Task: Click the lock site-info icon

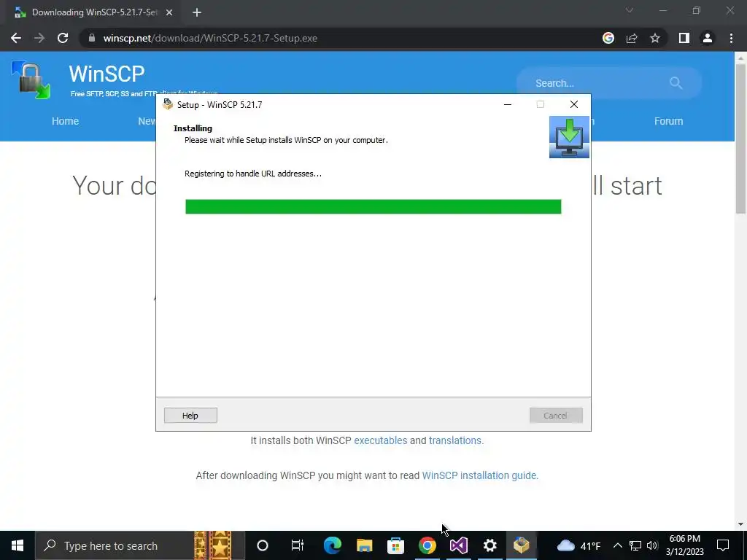Action: 92,38
